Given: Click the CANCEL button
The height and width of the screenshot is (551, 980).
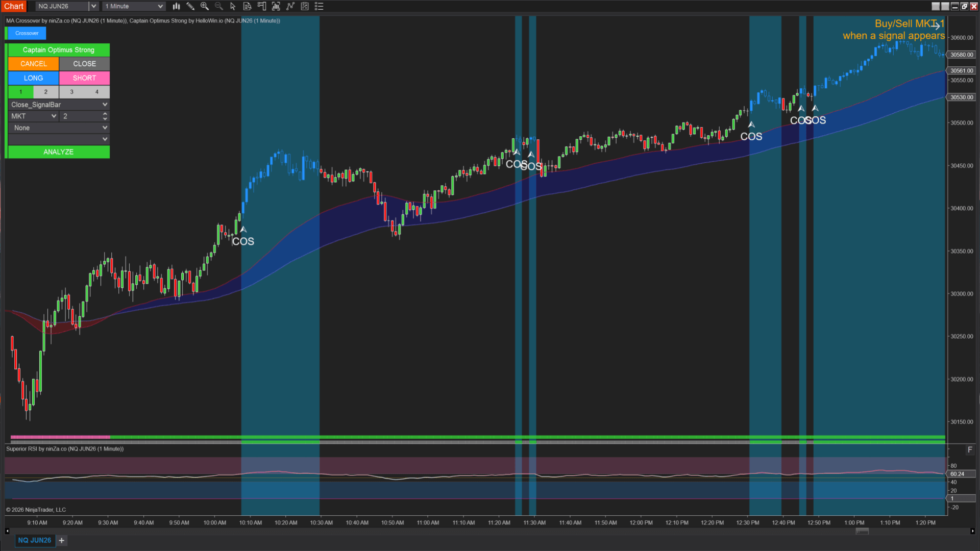Looking at the screenshot, I should pos(33,64).
